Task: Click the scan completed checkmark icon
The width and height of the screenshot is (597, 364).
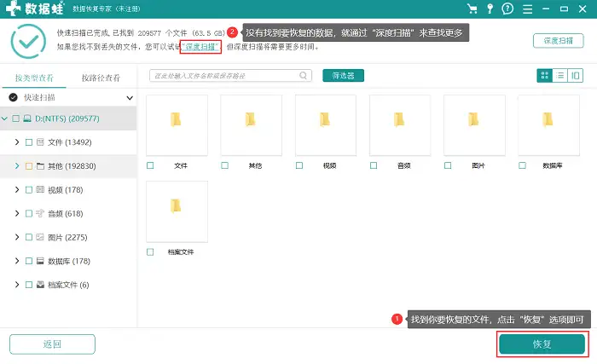Action: click(28, 41)
